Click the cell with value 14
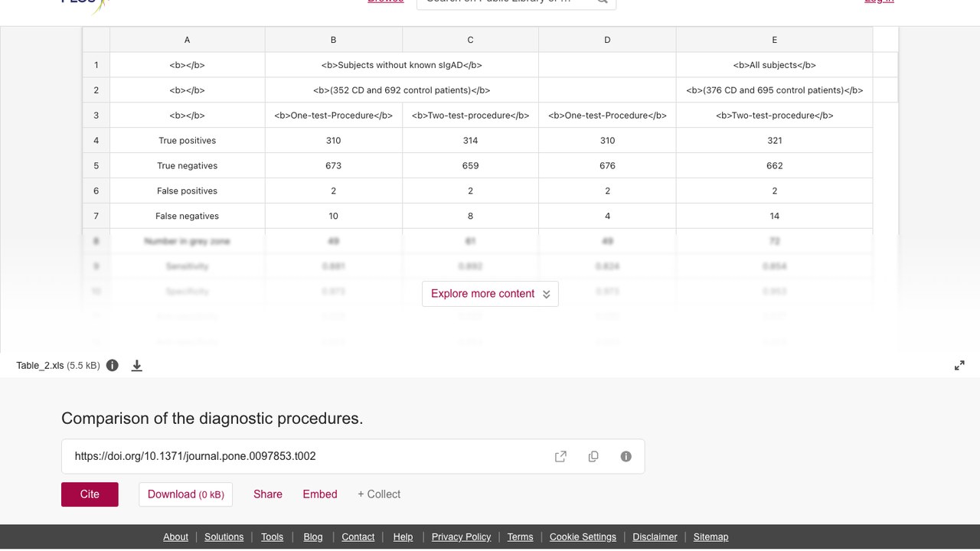The image size is (980, 551). click(774, 216)
